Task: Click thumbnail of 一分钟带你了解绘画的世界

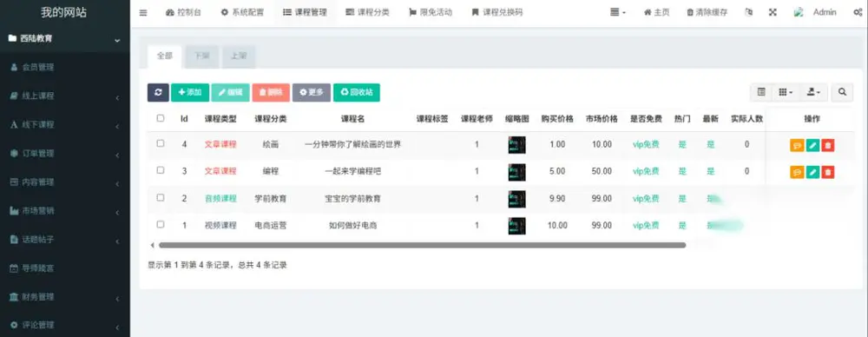Action: click(517, 145)
